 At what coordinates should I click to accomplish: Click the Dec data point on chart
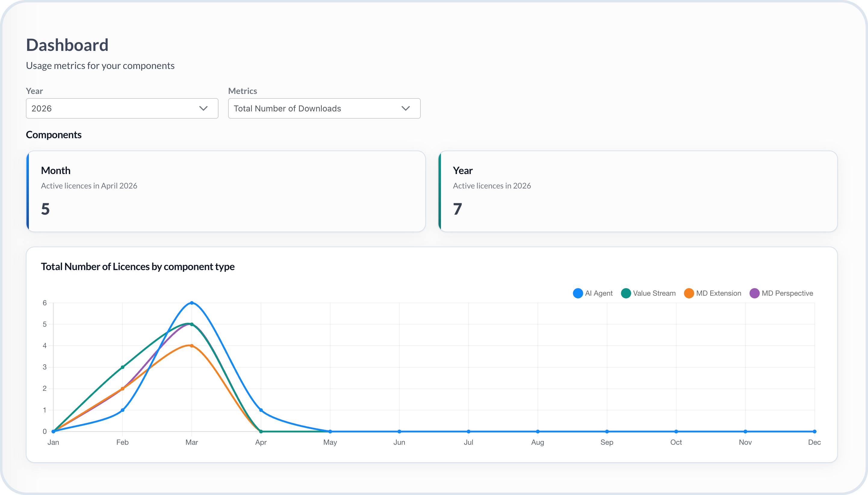(814, 431)
